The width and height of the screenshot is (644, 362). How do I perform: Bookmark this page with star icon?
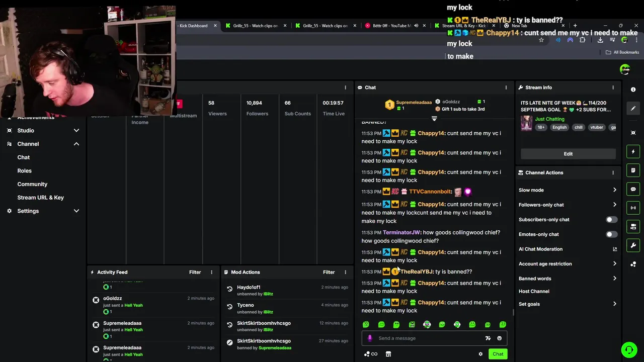(x=541, y=40)
